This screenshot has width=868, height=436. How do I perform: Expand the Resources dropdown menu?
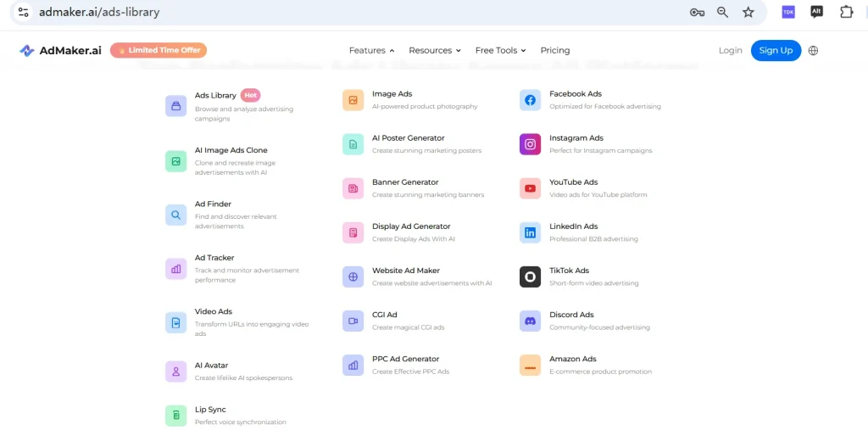click(435, 50)
